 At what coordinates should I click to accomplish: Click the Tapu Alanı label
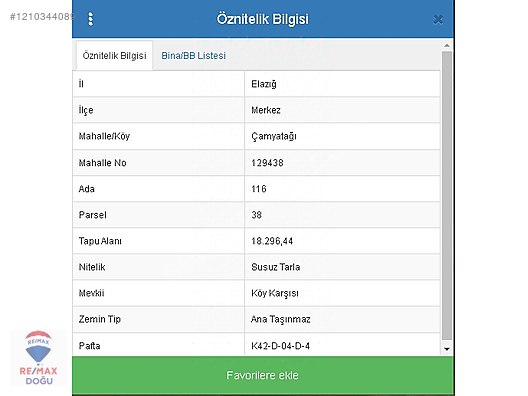[x=100, y=241]
